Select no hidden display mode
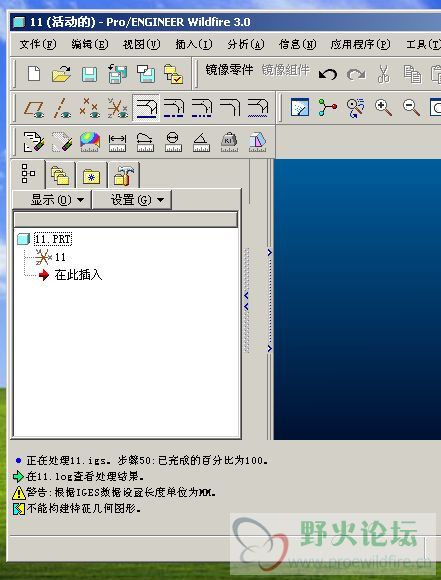 coord(202,108)
